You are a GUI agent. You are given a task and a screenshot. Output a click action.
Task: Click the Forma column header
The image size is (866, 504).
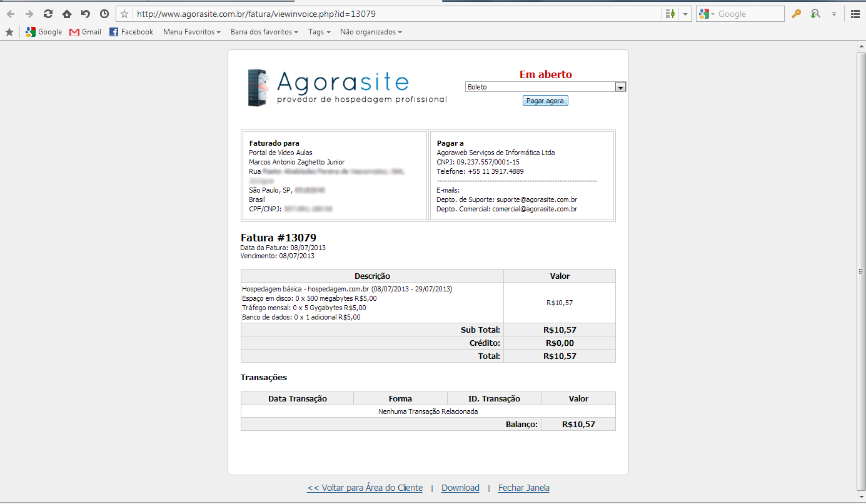(400, 398)
